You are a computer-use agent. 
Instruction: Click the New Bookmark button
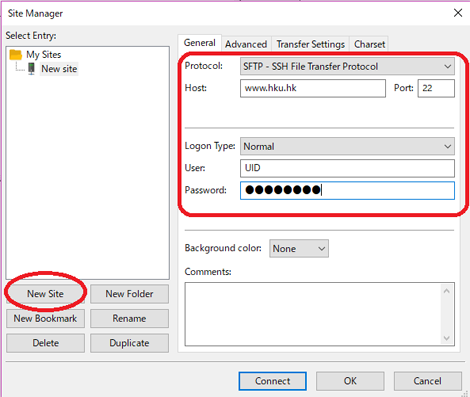click(x=45, y=318)
